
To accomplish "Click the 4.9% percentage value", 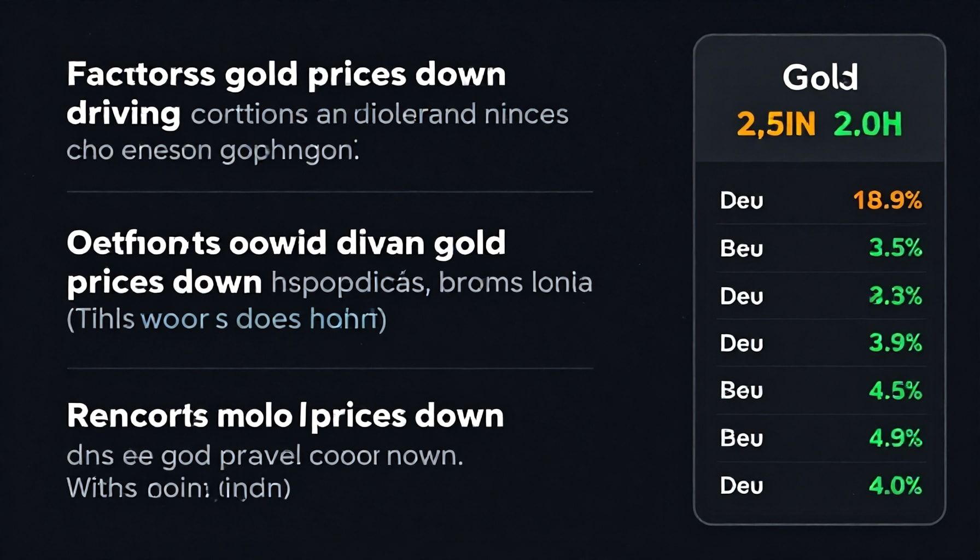I will pos(895,438).
